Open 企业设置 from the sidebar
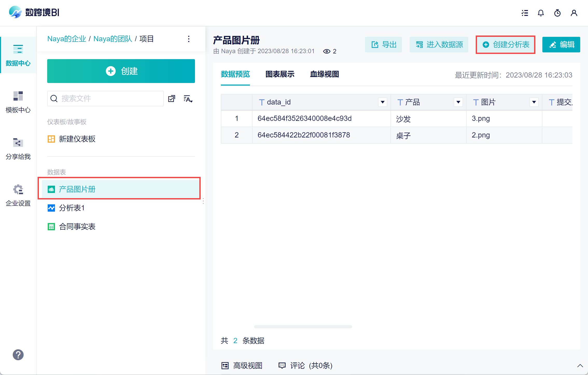 click(x=18, y=195)
